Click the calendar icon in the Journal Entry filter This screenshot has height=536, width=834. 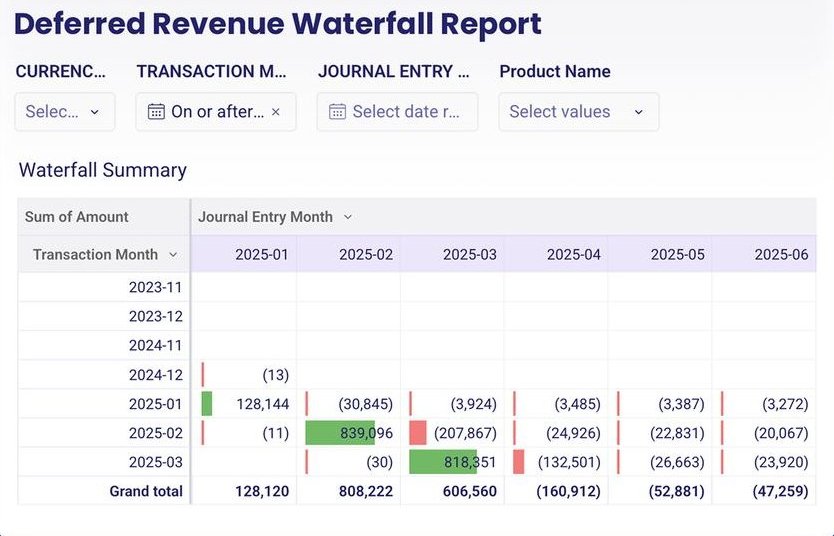(337, 112)
